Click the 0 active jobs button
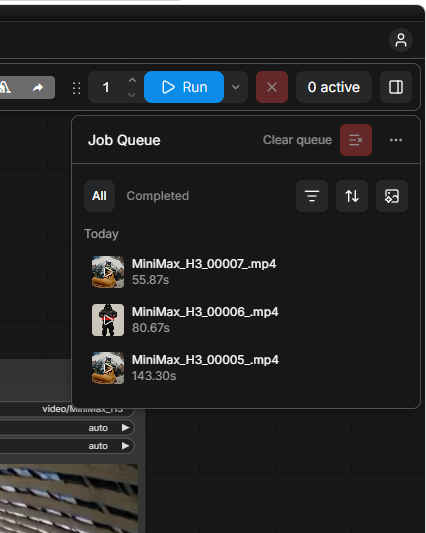Viewport: 426px width, 533px height. pos(334,87)
